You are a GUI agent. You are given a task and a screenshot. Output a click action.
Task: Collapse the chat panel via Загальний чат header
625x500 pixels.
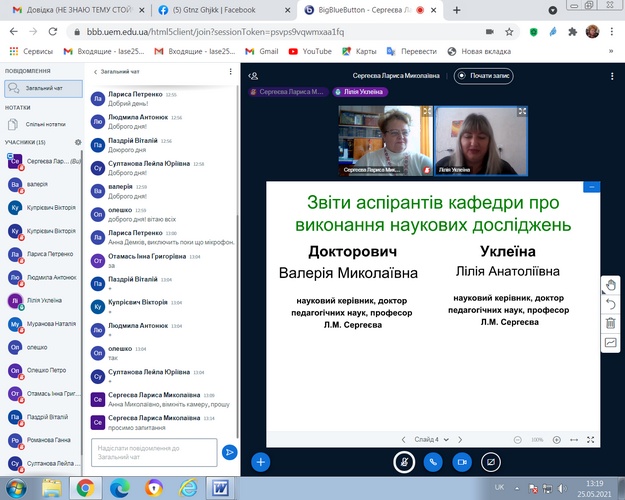pyautogui.click(x=115, y=72)
